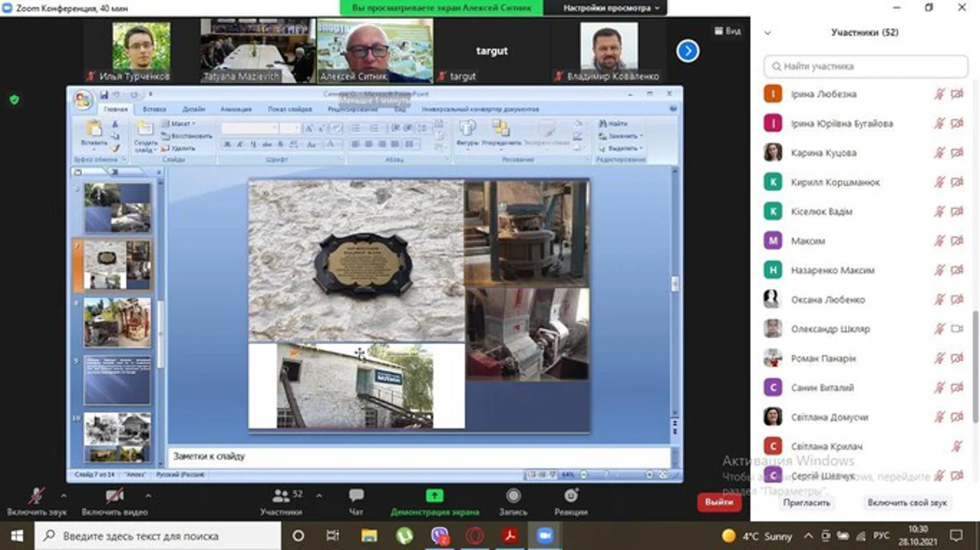Image resolution: width=980 pixels, height=550 pixels.
Task: Open File Explorer from the taskbar
Action: pyautogui.click(x=369, y=535)
